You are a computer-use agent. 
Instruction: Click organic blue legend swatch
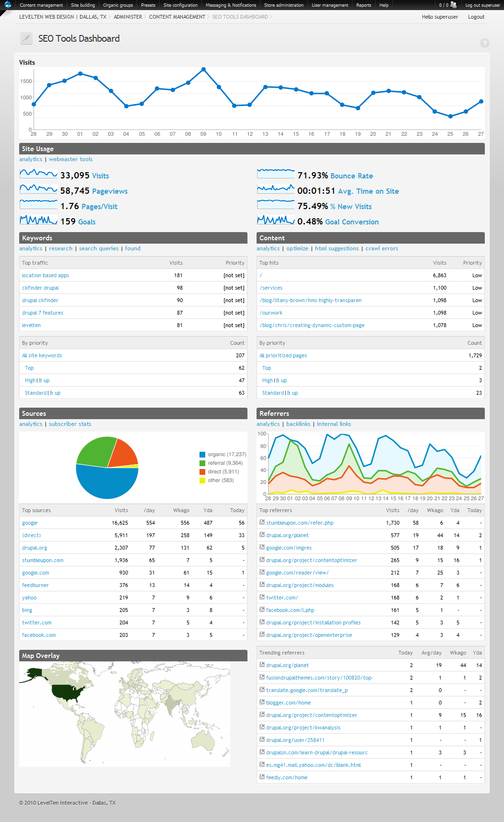coord(202,455)
